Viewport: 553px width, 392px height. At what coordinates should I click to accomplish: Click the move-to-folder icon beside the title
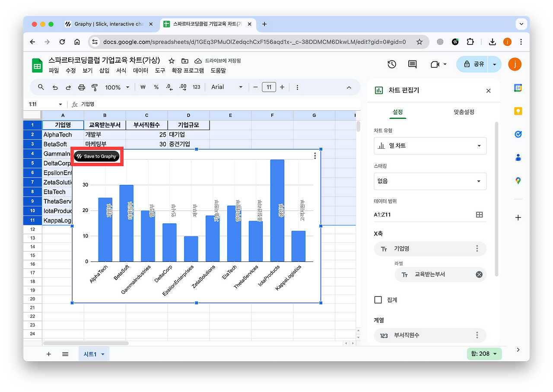185,61
